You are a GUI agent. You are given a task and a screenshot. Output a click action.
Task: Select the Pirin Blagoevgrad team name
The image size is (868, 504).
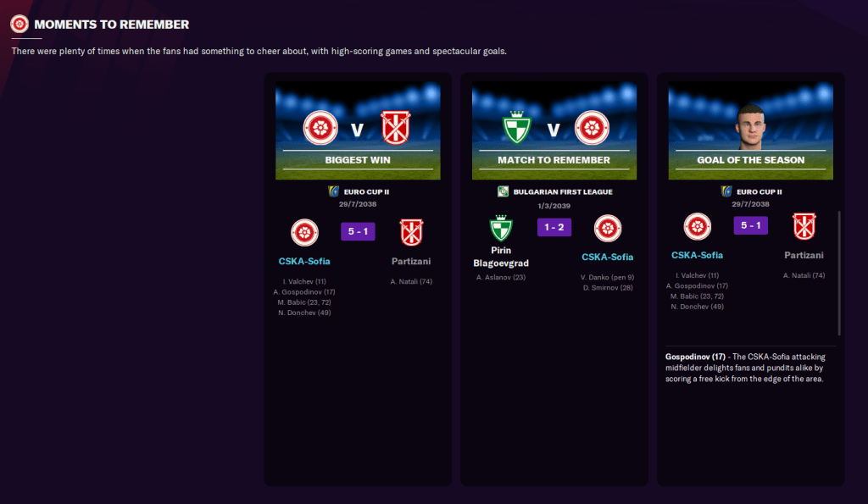(x=501, y=257)
